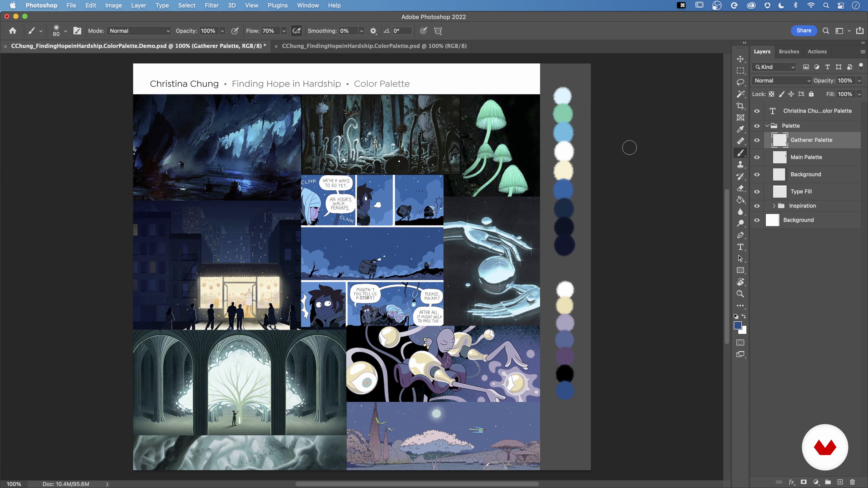868x488 pixels.
Task: Hide the Main Palette layer
Action: [757, 157]
